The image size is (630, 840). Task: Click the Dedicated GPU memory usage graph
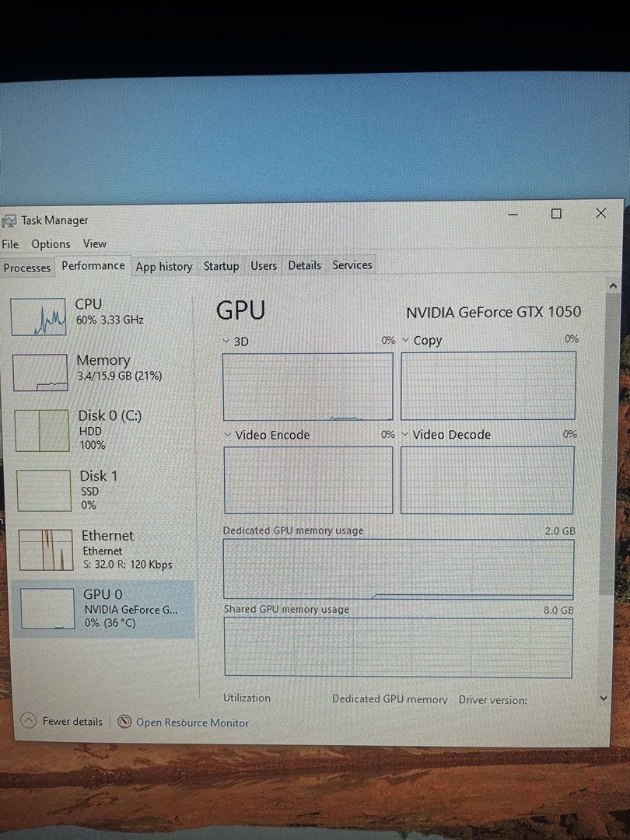(398, 569)
